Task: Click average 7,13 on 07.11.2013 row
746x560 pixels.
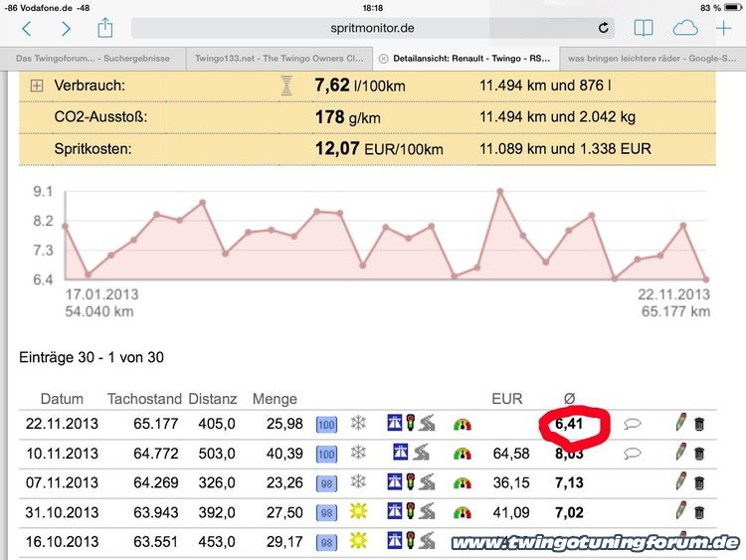Action: (569, 483)
